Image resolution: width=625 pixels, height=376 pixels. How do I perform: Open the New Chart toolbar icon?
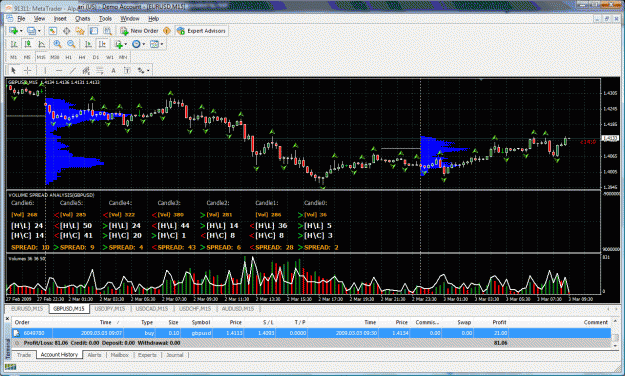tap(14, 31)
